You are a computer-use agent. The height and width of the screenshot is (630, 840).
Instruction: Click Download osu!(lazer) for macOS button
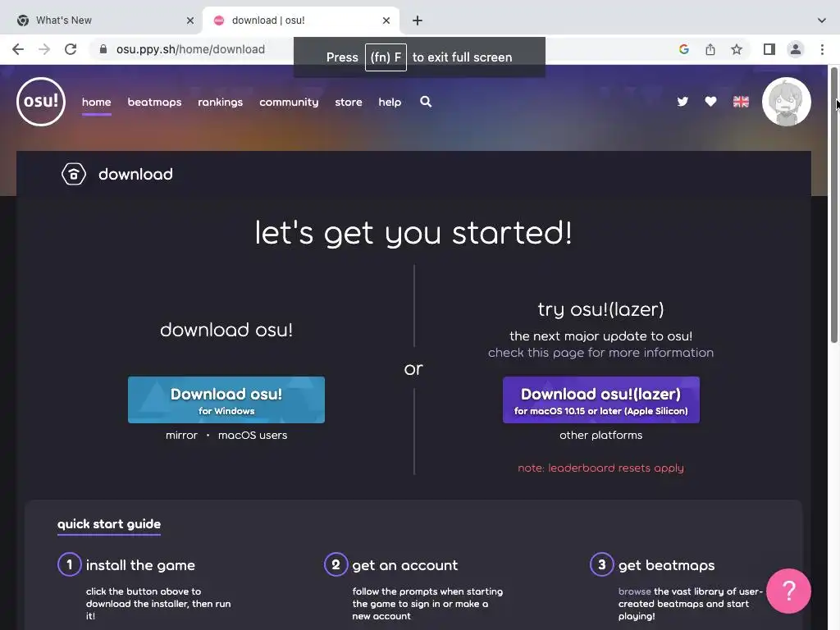click(601, 399)
